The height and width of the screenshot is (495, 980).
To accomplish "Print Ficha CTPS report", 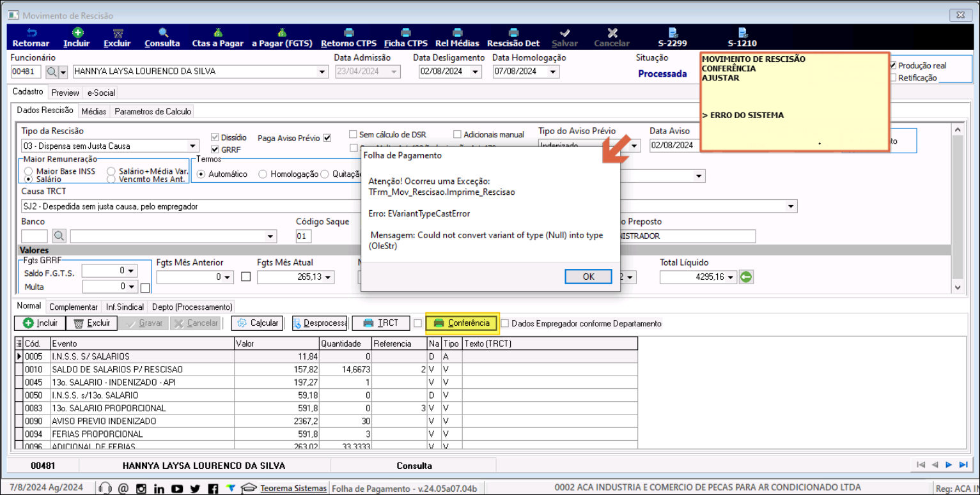I will coord(405,33).
